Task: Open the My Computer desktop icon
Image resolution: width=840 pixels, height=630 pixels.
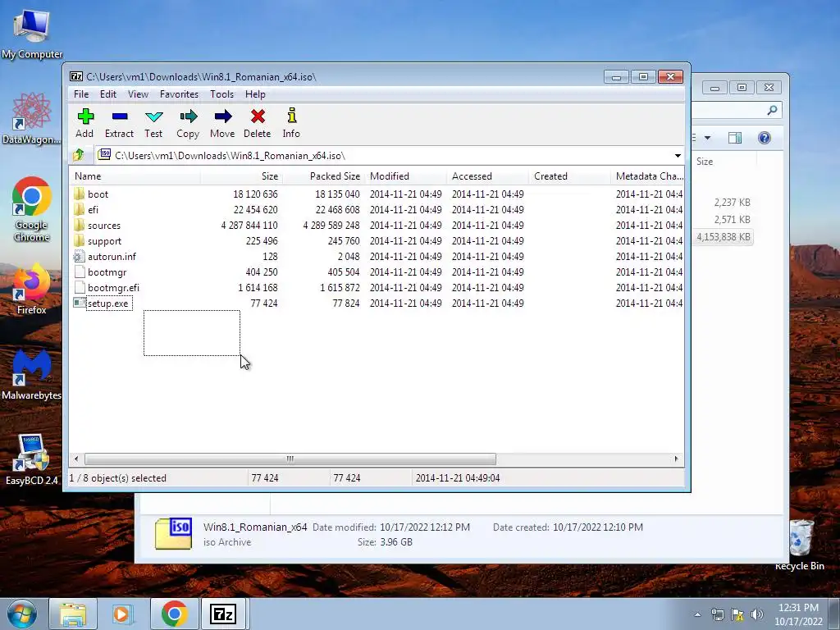Action: click(32, 33)
